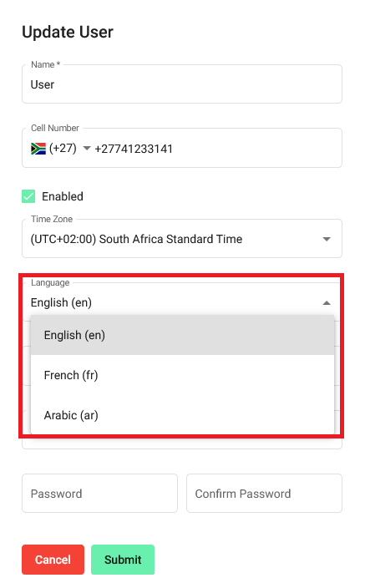
Task: Uncheck the Enabled checkbox
Action: click(x=28, y=196)
